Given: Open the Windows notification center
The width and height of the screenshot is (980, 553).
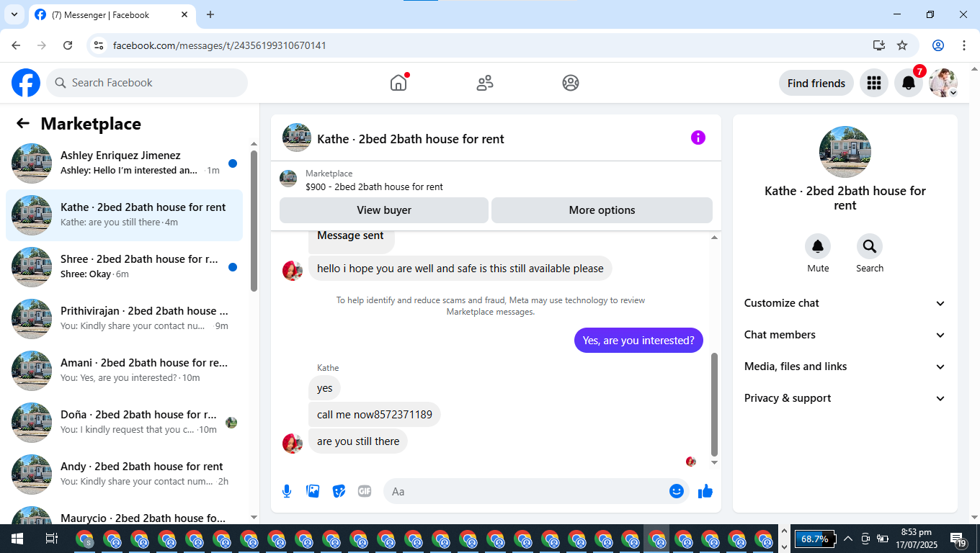Looking at the screenshot, I should coord(958,539).
